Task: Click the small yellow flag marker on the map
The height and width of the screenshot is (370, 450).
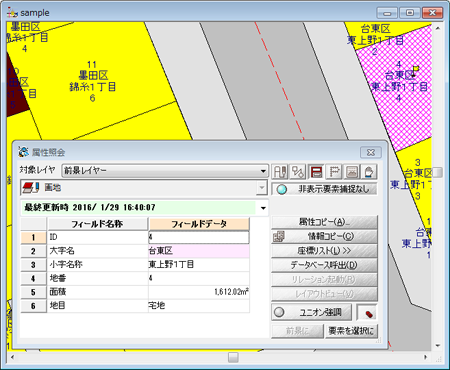Action: click(415, 70)
